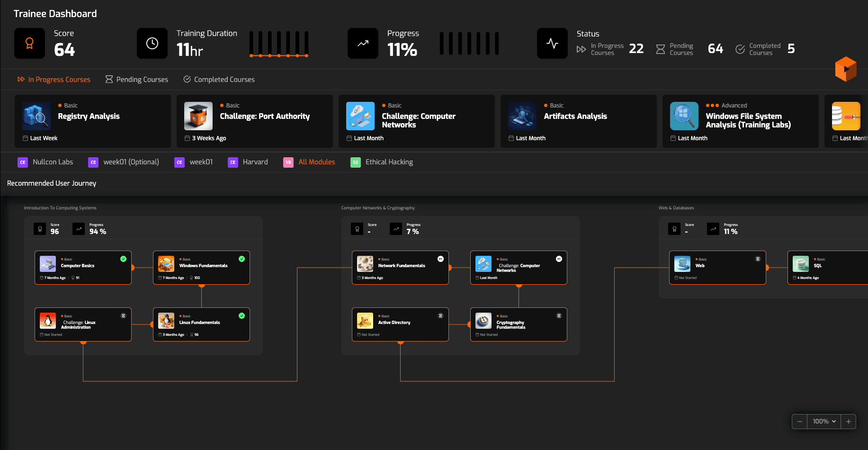Click the All Modules YB badge

(x=288, y=162)
